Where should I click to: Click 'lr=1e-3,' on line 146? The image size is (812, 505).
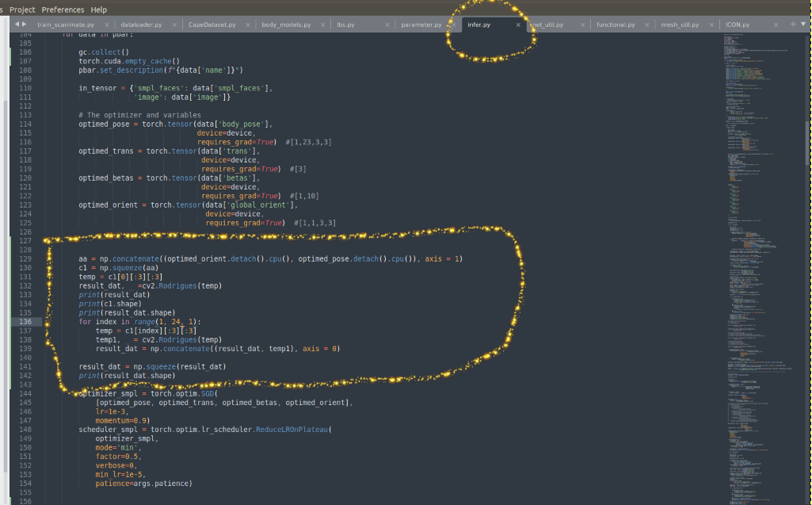112,411
